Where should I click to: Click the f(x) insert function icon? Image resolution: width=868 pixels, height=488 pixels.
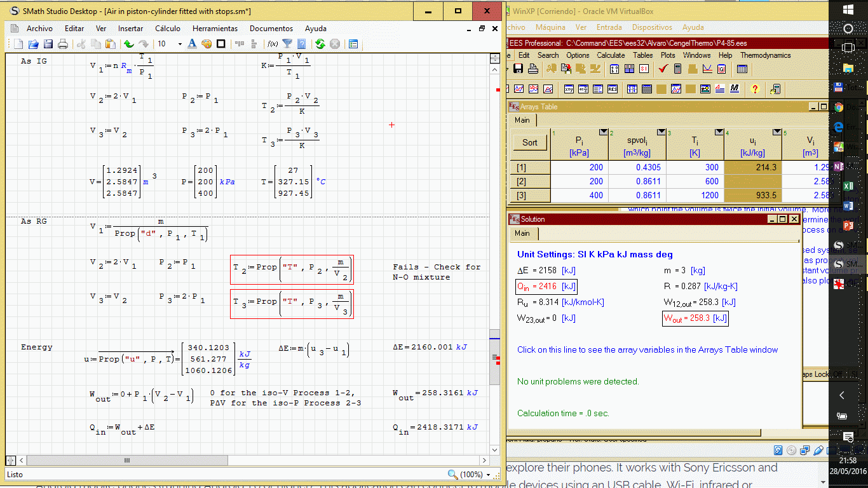(273, 44)
